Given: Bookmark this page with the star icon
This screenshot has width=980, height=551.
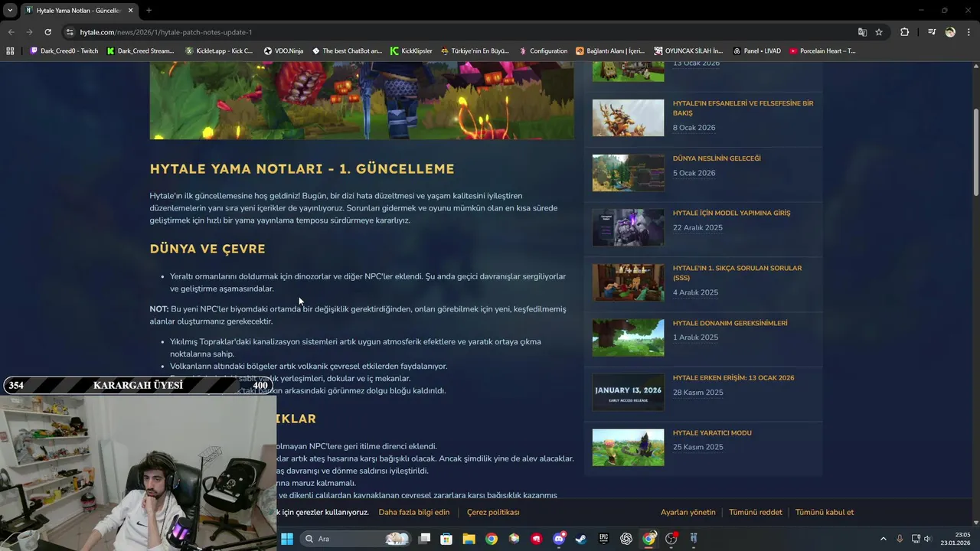Looking at the screenshot, I should (x=879, y=32).
